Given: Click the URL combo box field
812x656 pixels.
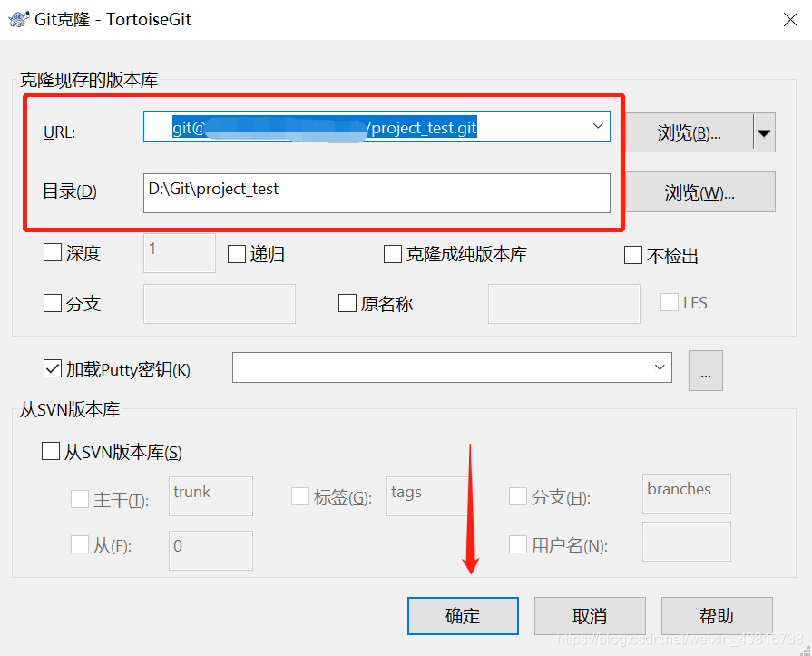Looking at the screenshot, I should pyautogui.click(x=377, y=126).
